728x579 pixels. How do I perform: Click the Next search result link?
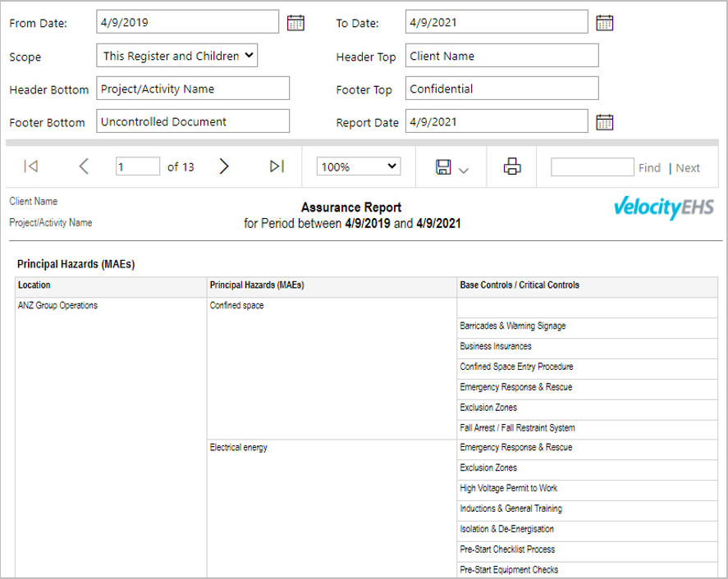click(x=688, y=168)
